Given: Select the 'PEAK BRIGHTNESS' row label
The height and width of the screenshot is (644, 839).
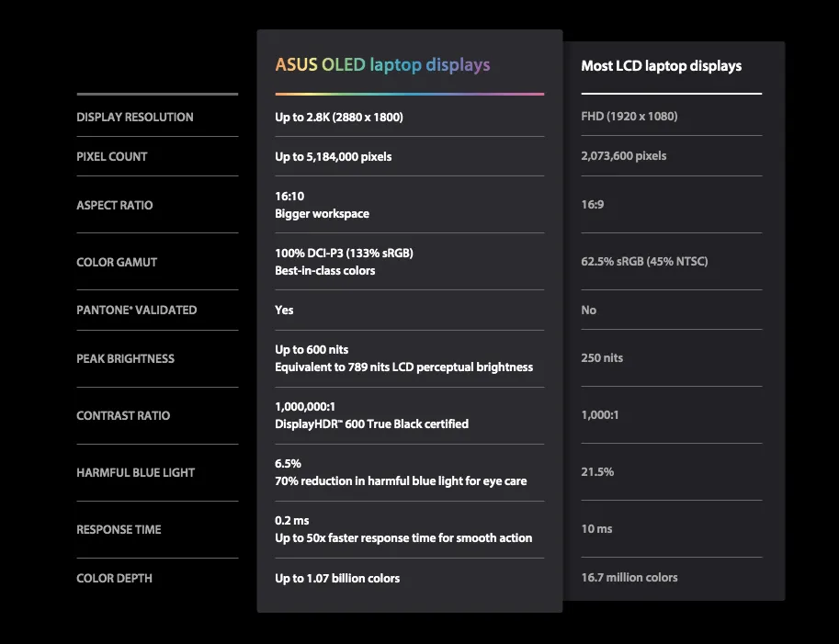Looking at the screenshot, I should (125, 358).
